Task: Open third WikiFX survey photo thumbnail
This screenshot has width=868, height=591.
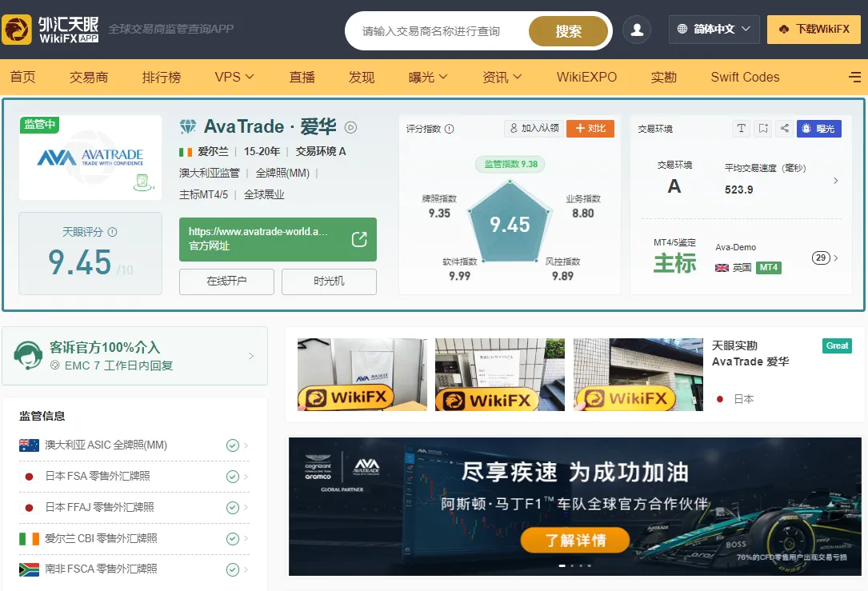Action: tap(638, 374)
